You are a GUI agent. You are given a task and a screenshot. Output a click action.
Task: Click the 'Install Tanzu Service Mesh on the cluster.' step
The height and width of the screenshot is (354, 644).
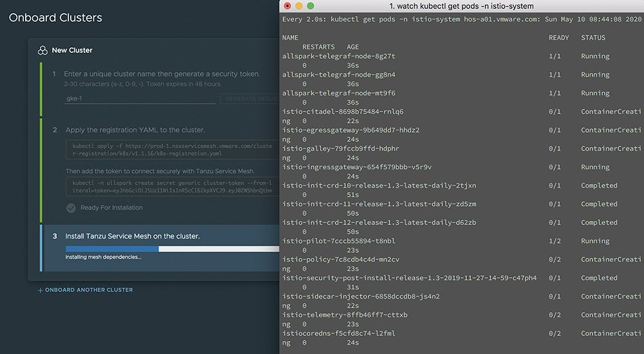(x=133, y=236)
